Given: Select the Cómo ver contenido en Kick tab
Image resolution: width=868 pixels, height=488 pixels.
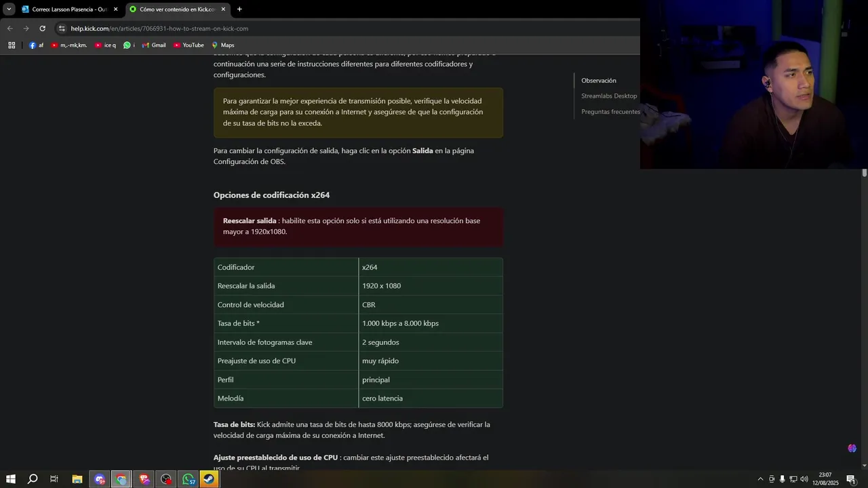Looking at the screenshot, I should pyautogui.click(x=177, y=9).
